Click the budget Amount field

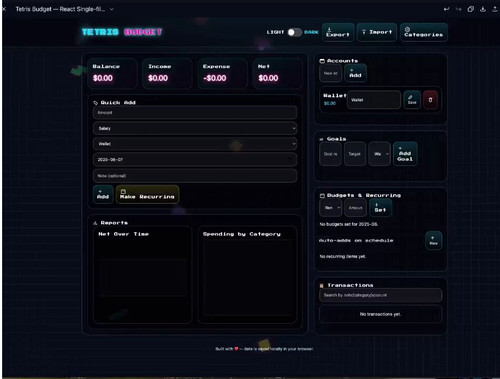pyautogui.click(x=355, y=208)
